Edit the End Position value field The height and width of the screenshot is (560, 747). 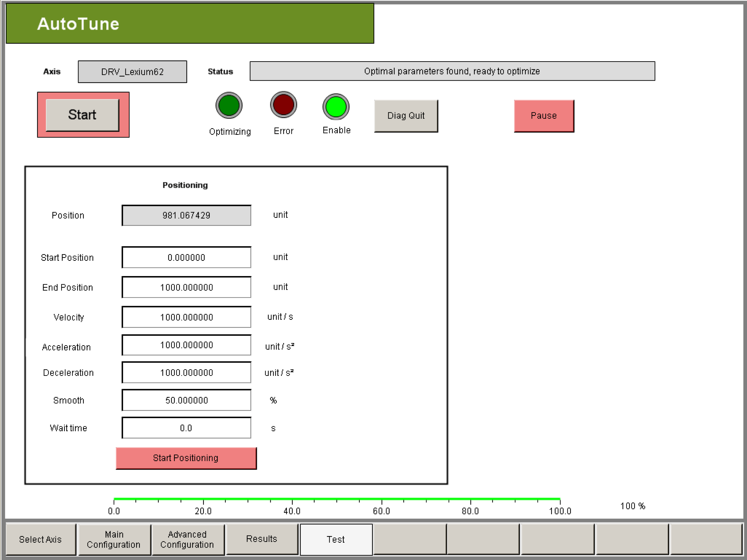click(186, 287)
